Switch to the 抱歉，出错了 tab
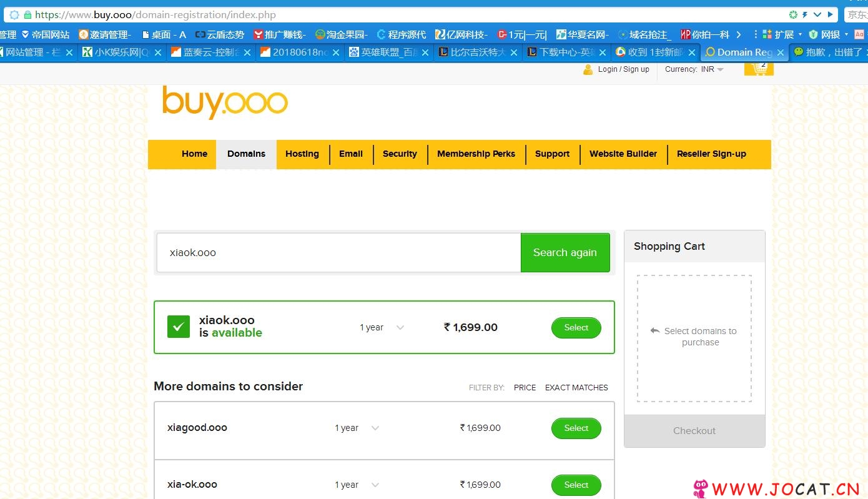The height and width of the screenshot is (499, 868). tap(828, 52)
